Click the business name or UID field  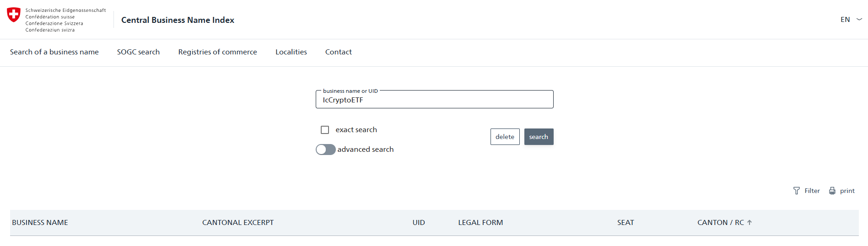434,100
